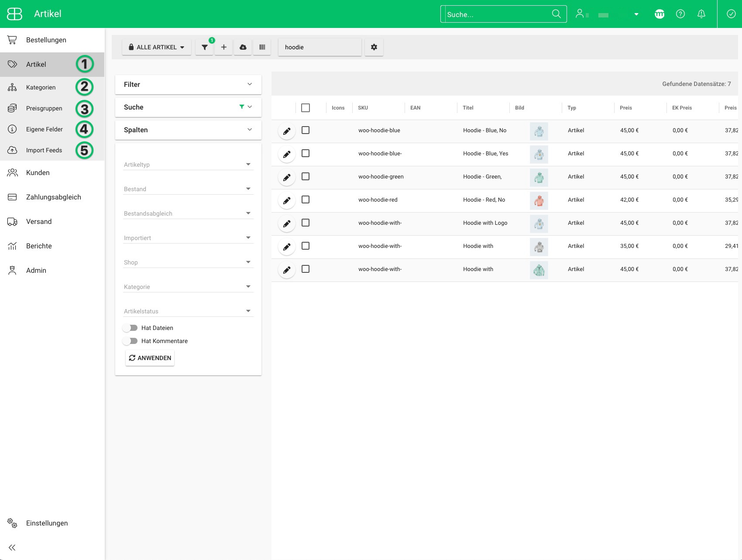Click the search magnifier icon in the header
The image size is (742, 560).
(x=556, y=14)
